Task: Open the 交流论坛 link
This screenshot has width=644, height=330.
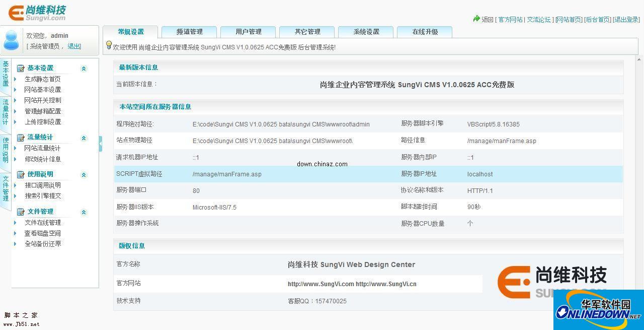Action: 538,19
